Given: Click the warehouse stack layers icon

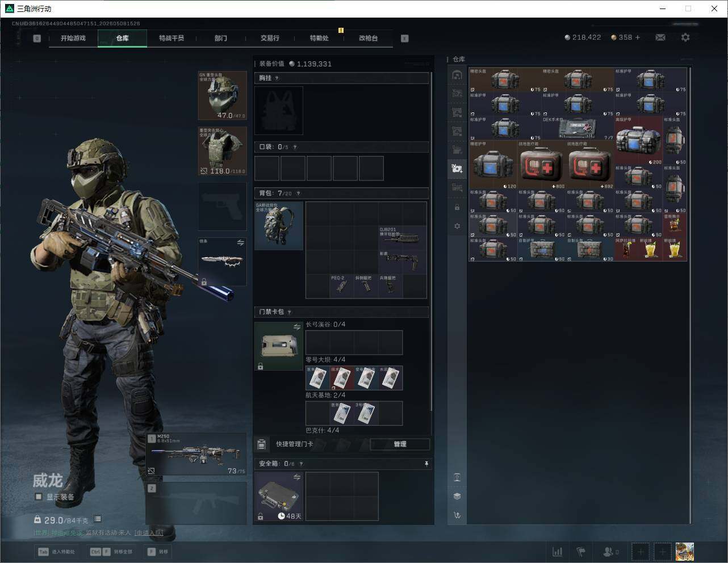Looking at the screenshot, I should click(x=457, y=496).
